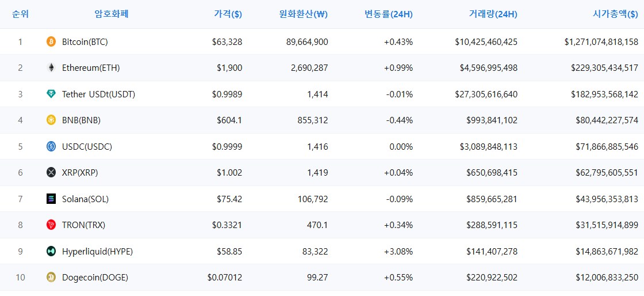Click the volume $993,841,102

pyautogui.click(x=492, y=120)
